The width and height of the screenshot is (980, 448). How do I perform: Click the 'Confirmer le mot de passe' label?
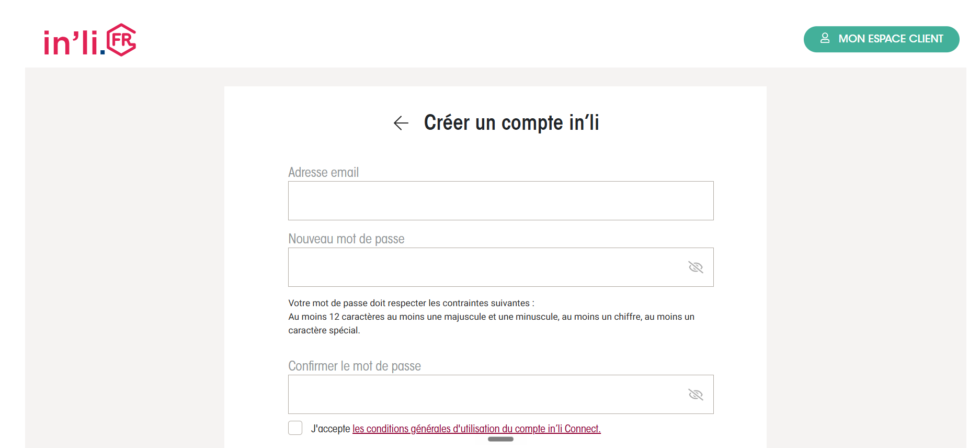pos(355,366)
